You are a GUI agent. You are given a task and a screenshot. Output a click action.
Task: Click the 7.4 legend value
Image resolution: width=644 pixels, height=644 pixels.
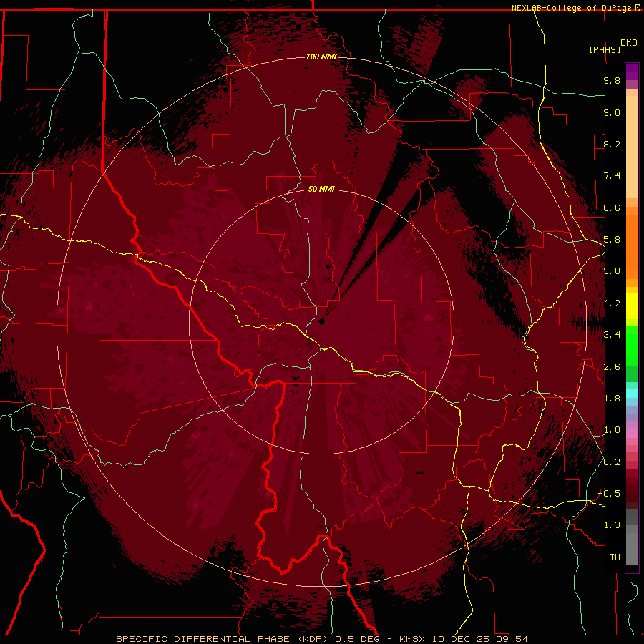click(612, 176)
